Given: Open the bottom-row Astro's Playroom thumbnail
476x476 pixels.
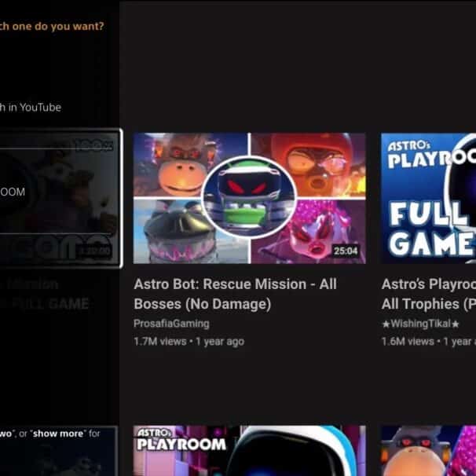Looking at the screenshot, I should click(249, 451).
